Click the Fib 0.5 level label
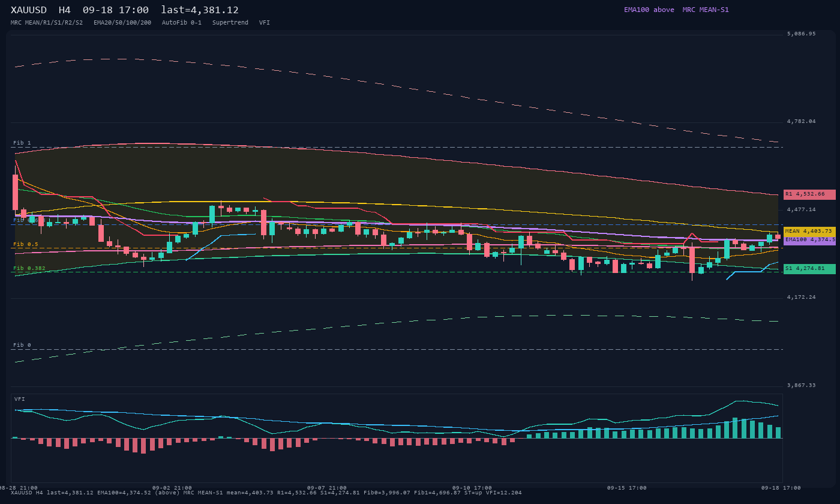 tap(26, 244)
